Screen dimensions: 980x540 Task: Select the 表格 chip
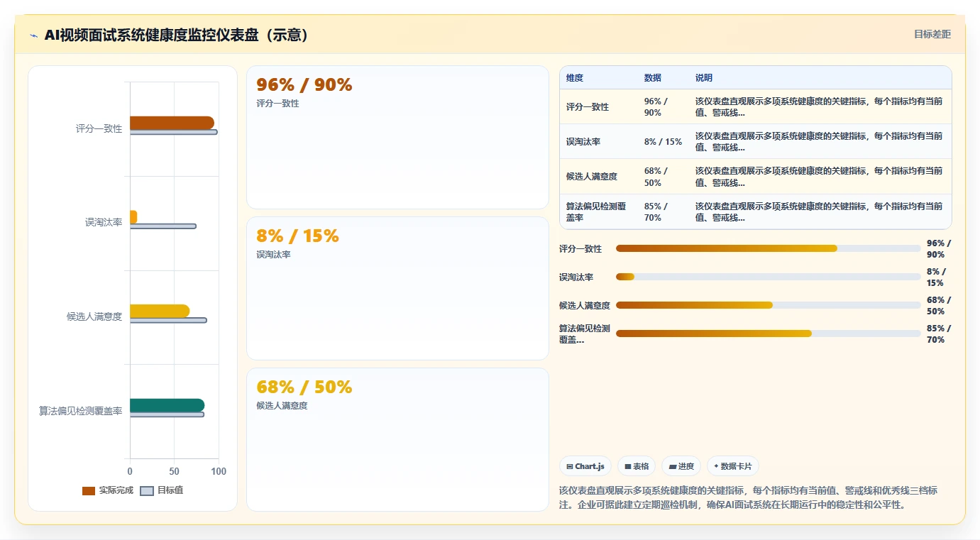(x=637, y=466)
